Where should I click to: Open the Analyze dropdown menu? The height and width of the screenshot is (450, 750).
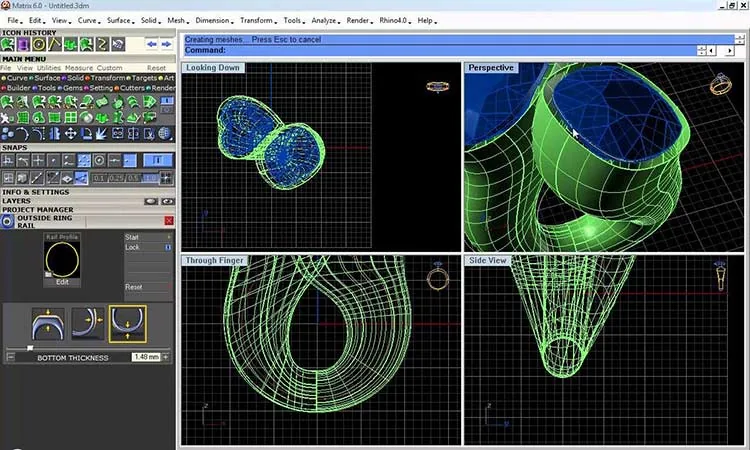(x=325, y=21)
